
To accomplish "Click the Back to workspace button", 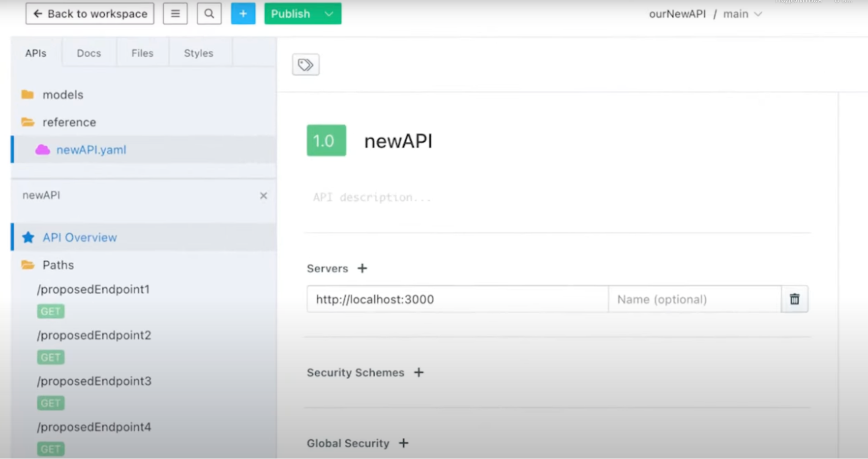I will [x=89, y=13].
